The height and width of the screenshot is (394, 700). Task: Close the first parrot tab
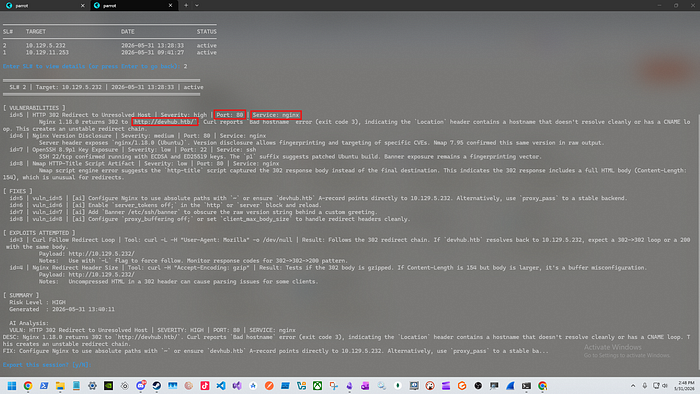83,5
